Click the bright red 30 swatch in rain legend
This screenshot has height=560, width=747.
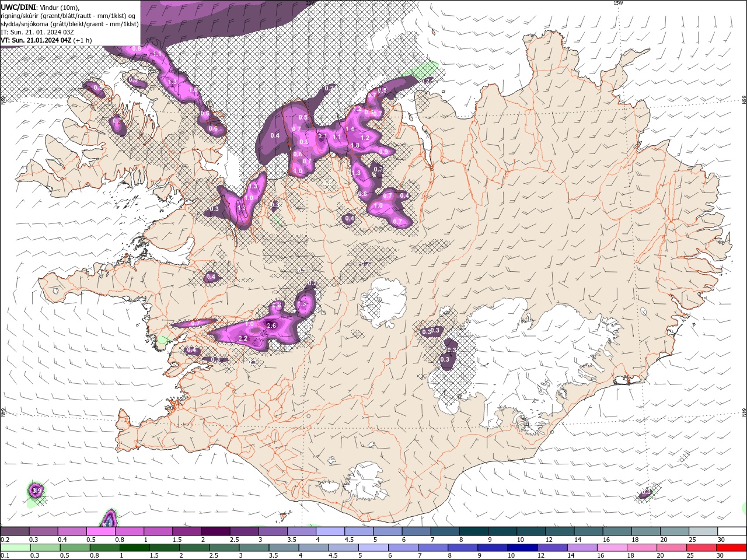[x=732, y=548]
